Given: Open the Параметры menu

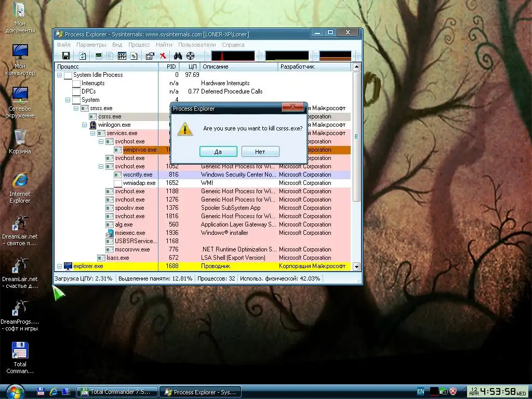Looking at the screenshot, I should 91,45.
